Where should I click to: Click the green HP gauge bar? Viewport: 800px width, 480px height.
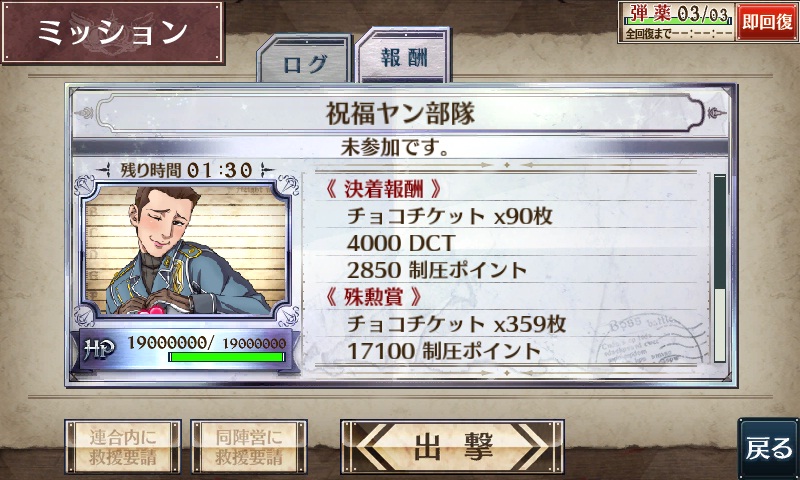(x=227, y=357)
